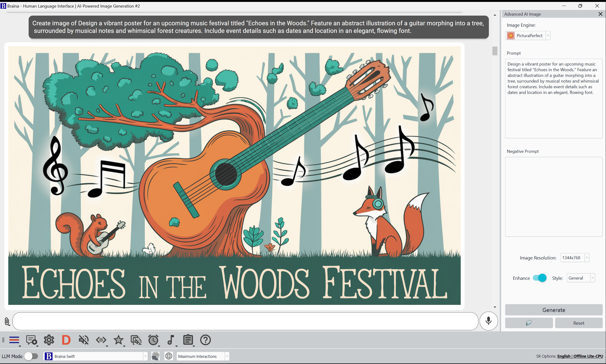Open the main menu with three colored lines
This screenshot has height=364, width=606.
tap(14, 340)
